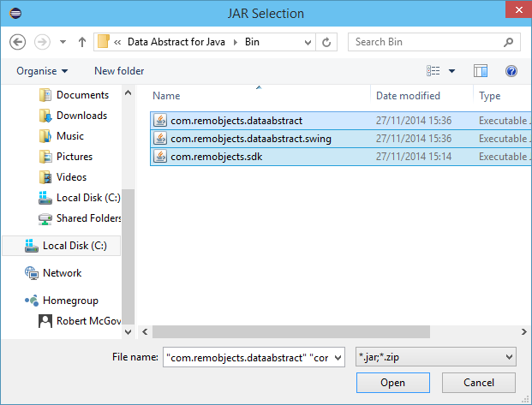Select file com.remobjects.dataabstract

(x=341, y=121)
